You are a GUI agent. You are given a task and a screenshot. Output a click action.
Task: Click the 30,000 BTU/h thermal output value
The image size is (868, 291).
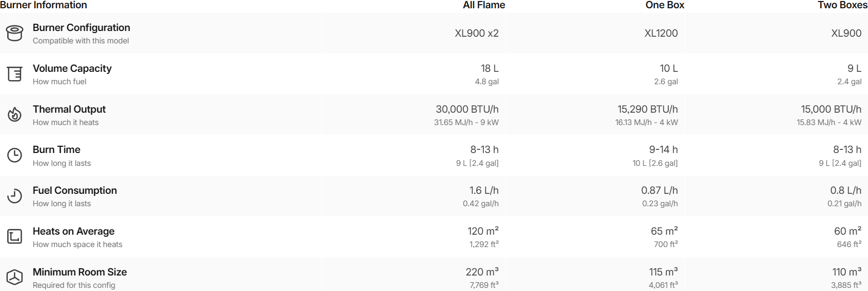467,109
